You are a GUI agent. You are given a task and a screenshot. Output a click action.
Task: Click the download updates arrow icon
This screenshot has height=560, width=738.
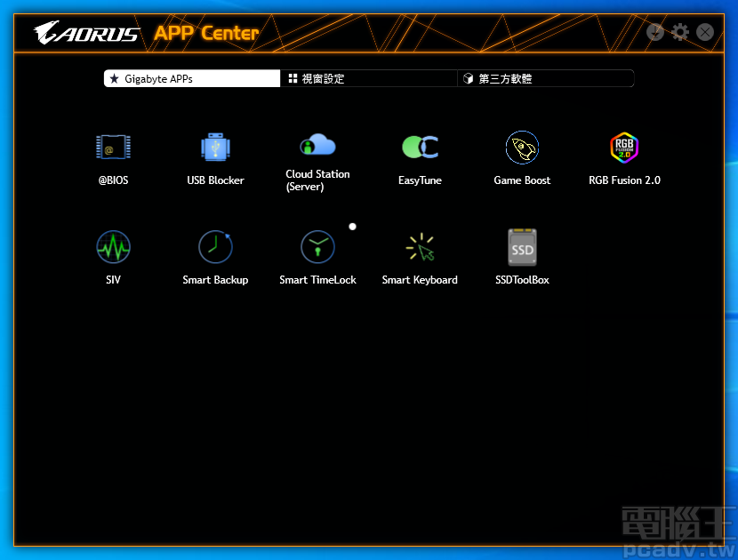point(655,33)
